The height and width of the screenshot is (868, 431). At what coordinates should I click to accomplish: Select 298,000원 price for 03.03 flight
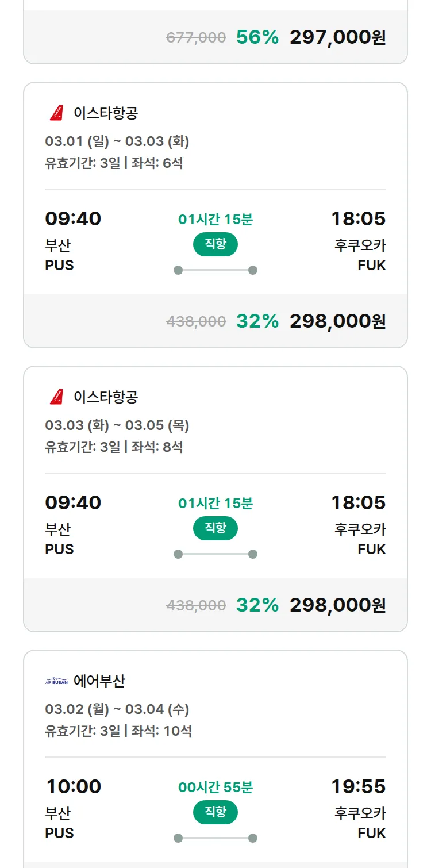[x=337, y=605]
